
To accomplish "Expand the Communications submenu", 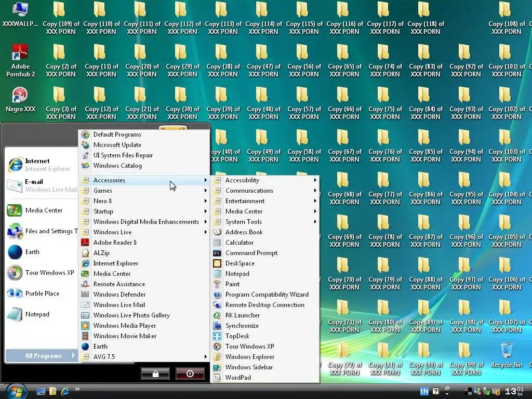I will pyautogui.click(x=264, y=191).
